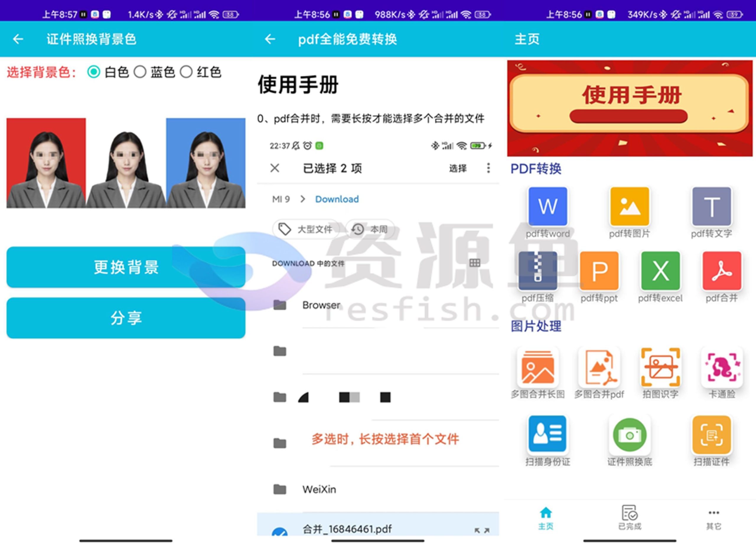Viewport: 756px width, 546px height.
Task: Launch the 拍图识字 OCR icon
Action: [x=660, y=367]
